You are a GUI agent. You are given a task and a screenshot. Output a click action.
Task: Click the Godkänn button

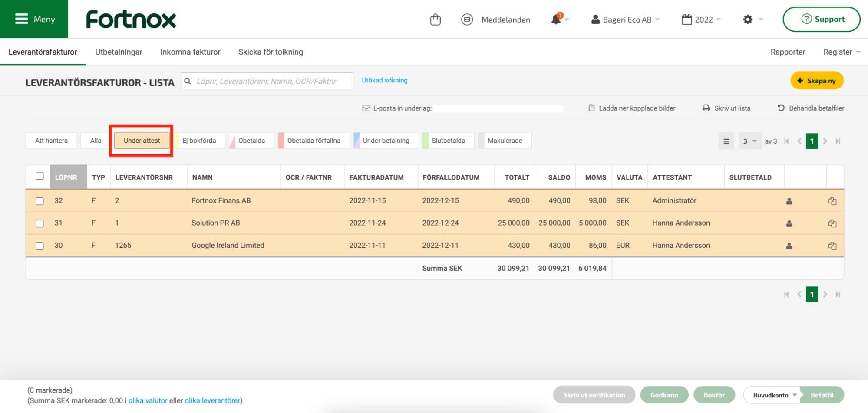click(664, 395)
